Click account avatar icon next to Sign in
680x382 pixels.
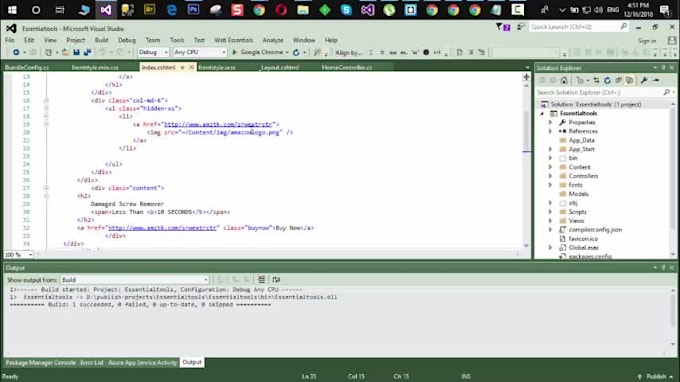click(x=672, y=40)
